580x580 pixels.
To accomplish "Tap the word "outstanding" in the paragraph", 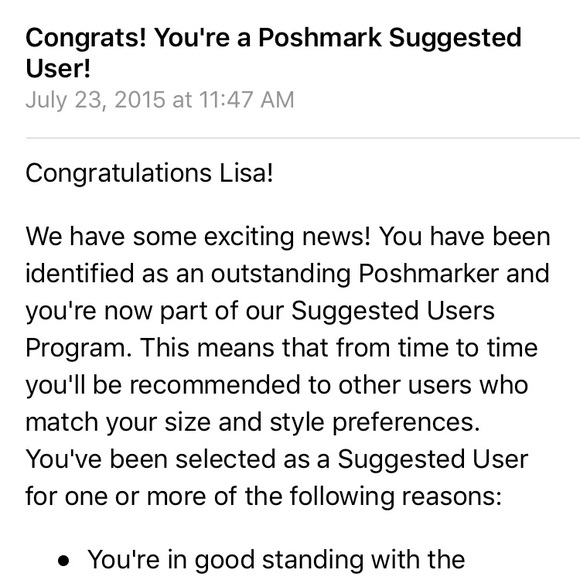I will tap(280, 274).
